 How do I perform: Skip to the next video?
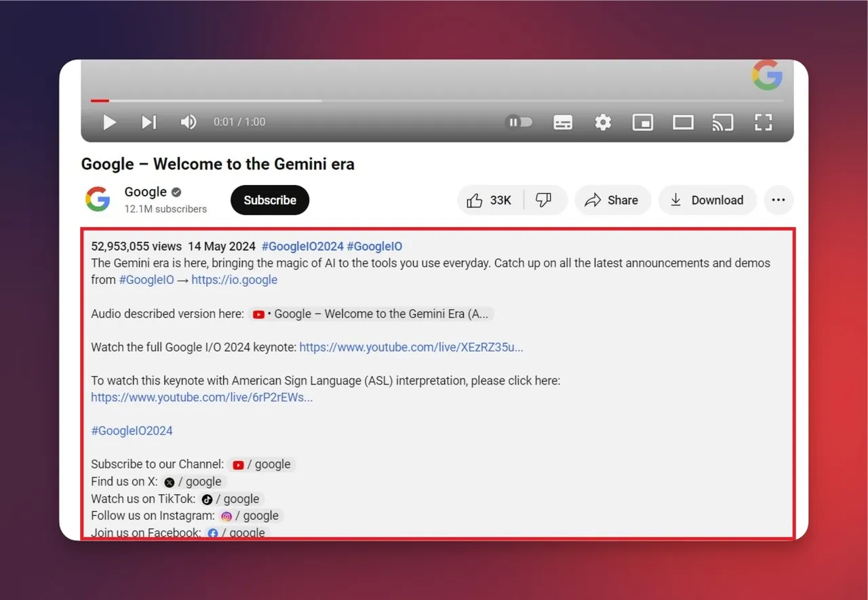click(149, 122)
